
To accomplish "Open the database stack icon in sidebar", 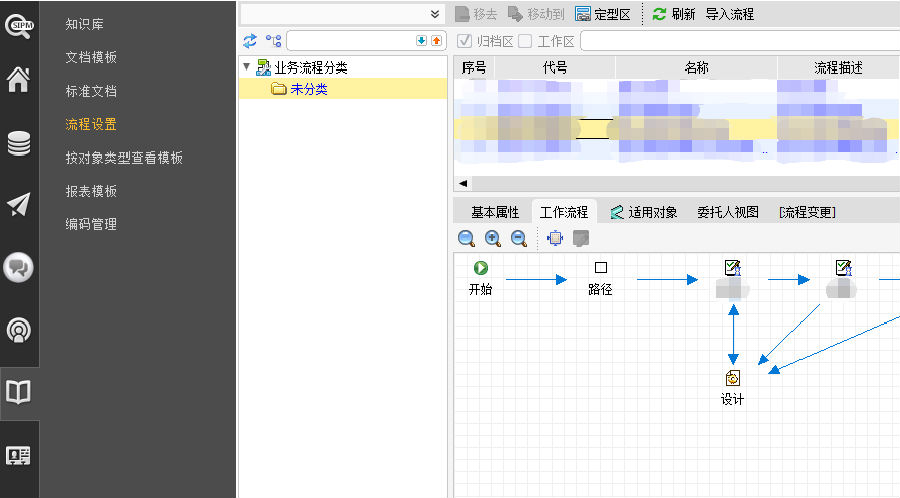I will pos(18,143).
